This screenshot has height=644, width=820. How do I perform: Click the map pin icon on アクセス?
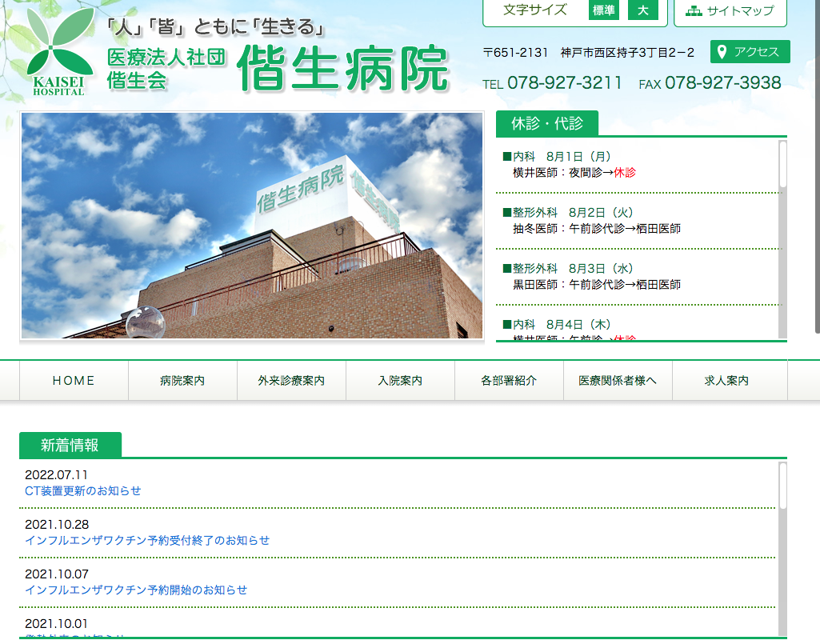[x=722, y=52]
